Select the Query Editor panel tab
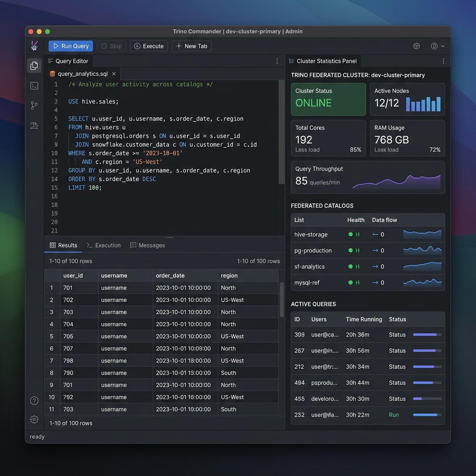This screenshot has width=476, height=476. (68, 61)
